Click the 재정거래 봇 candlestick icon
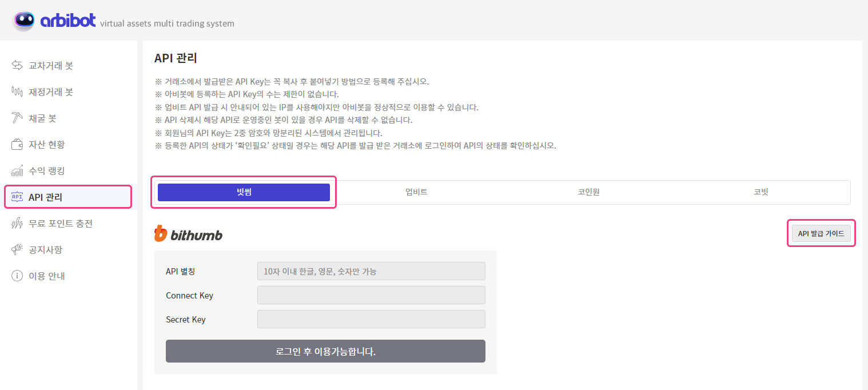The width and height of the screenshot is (868, 390). [x=17, y=92]
